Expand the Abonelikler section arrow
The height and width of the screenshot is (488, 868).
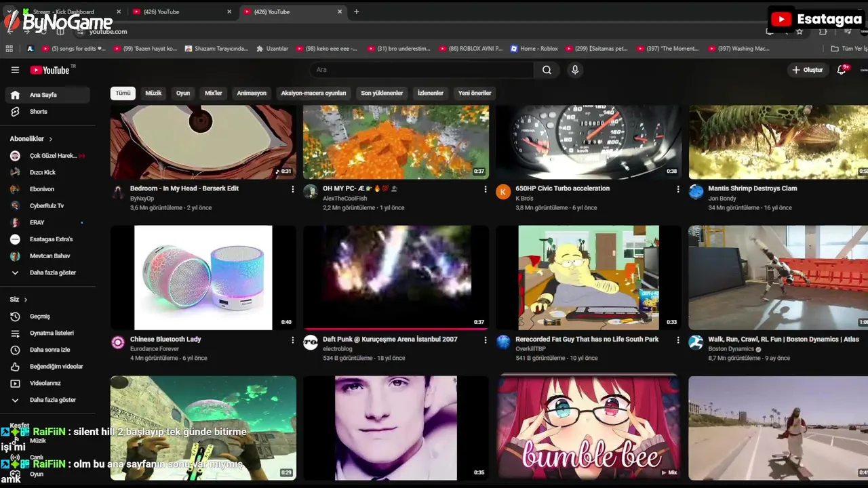tap(50, 139)
